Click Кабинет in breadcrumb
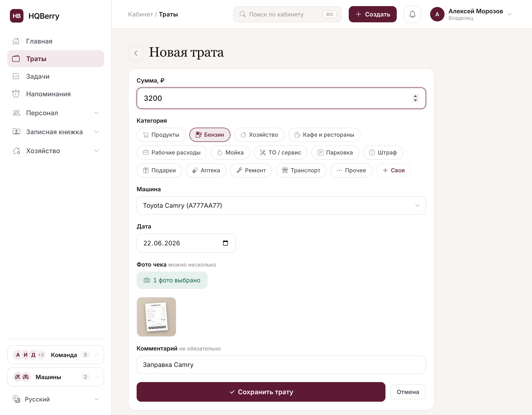 tap(140, 14)
